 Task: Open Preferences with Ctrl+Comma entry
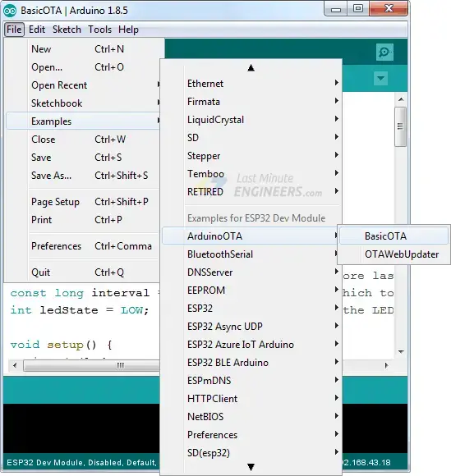[x=83, y=246]
